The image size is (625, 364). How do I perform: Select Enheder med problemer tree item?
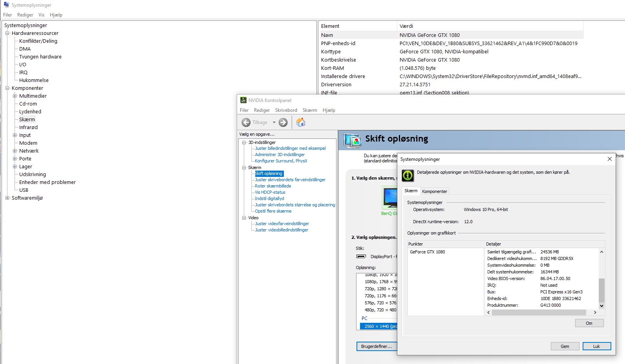click(48, 182)
